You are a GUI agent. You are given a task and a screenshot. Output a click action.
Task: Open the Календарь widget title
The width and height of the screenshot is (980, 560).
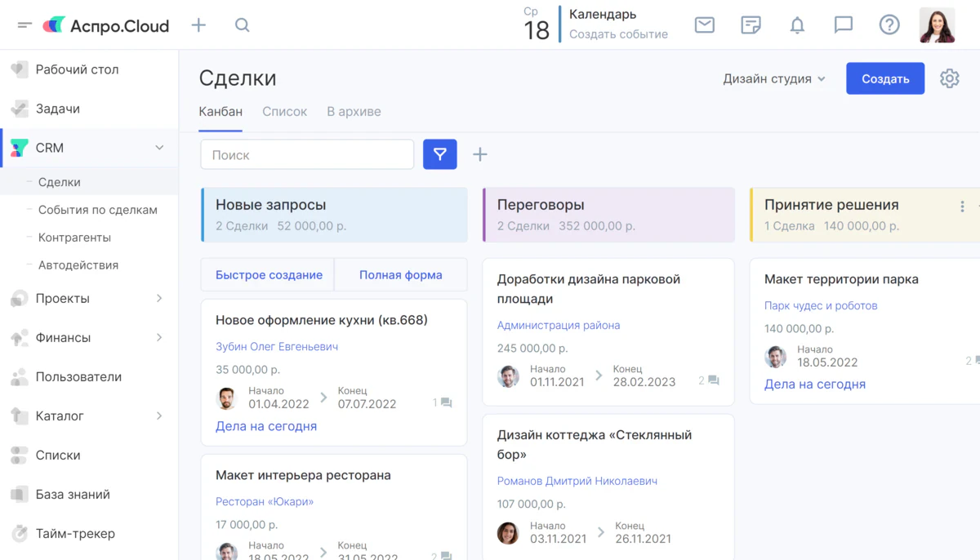603,14
